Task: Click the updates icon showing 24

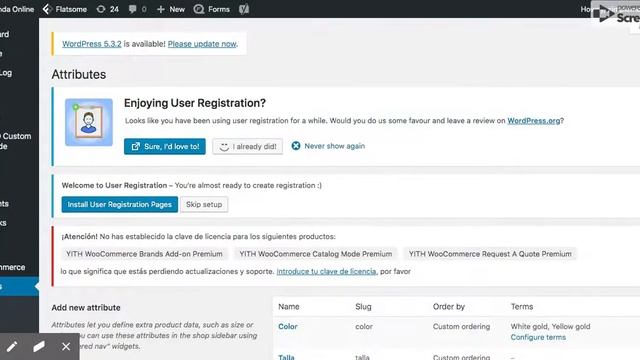Action: (x=107, y=9)
